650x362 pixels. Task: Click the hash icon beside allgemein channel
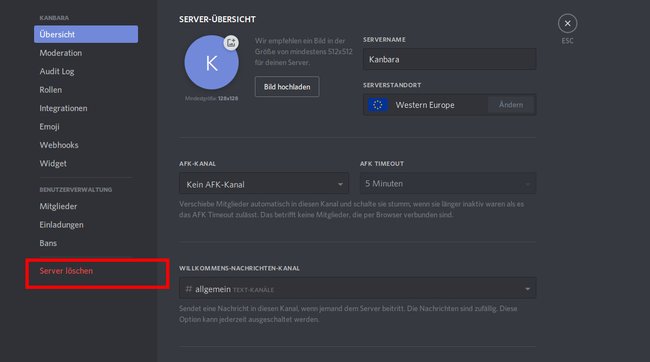tap(189, 289)
